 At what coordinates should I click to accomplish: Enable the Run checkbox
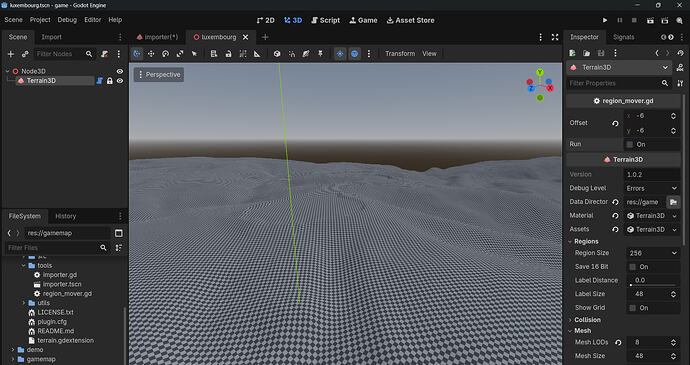point(630,144)
